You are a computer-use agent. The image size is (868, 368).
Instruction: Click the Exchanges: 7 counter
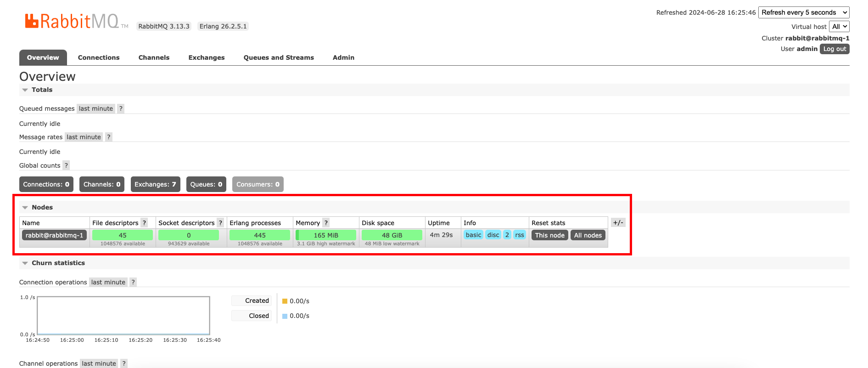click(155, 184)
